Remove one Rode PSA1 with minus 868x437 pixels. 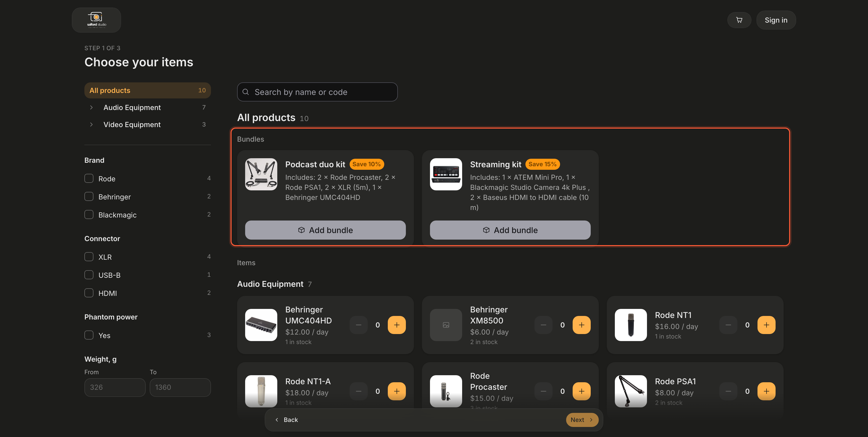coord(728,391)
